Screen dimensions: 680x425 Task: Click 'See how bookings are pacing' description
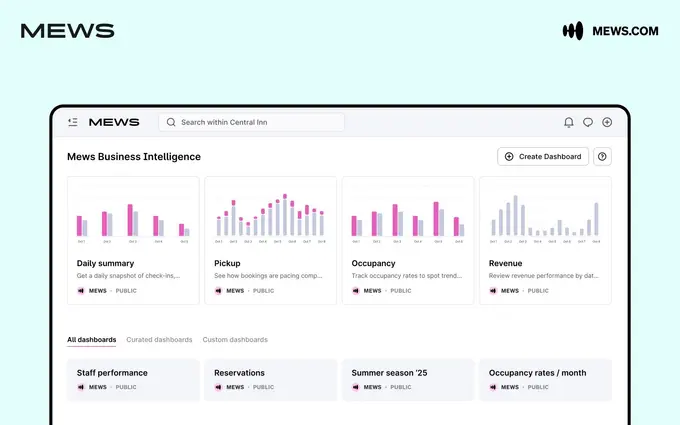pyautogui.click(x=268, y=276)
